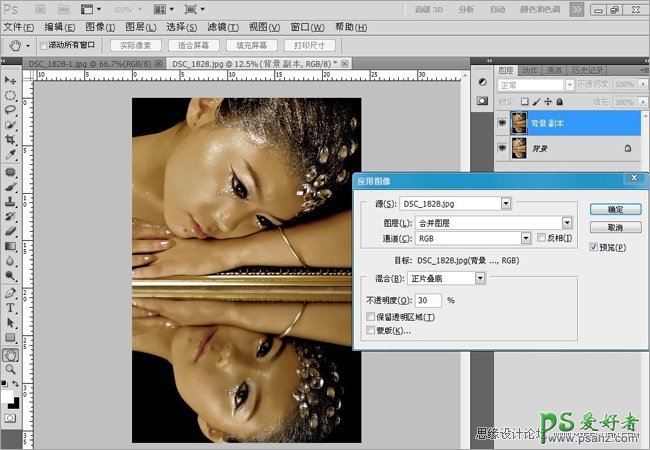
Task: Select the Crop tool
Action: click(10, 141)
